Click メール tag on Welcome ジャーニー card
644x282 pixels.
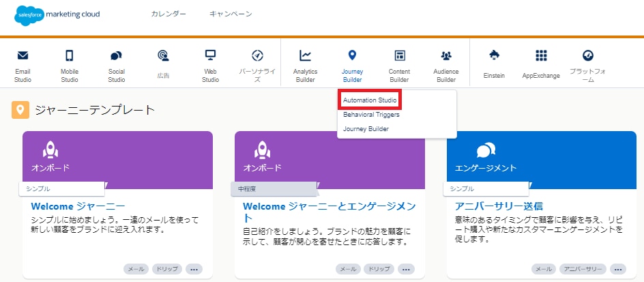tap(136, 269)
